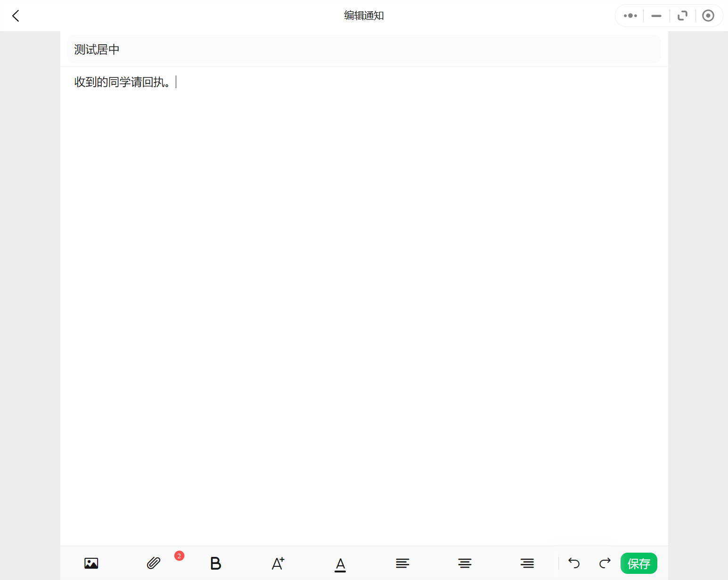Open attachments with the paperclip icon

click(x=154, y=563)
